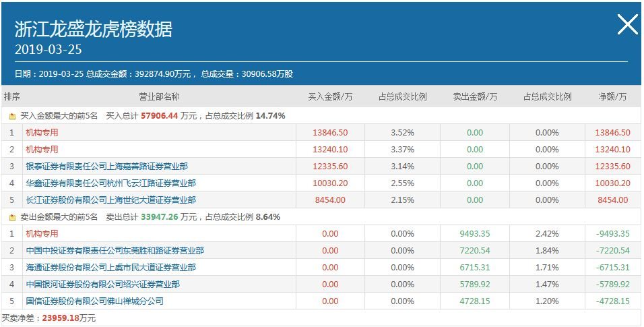
Task: Click the -4728.15 net amount cell
Action: pyautogui.click(x=612, y=301)
